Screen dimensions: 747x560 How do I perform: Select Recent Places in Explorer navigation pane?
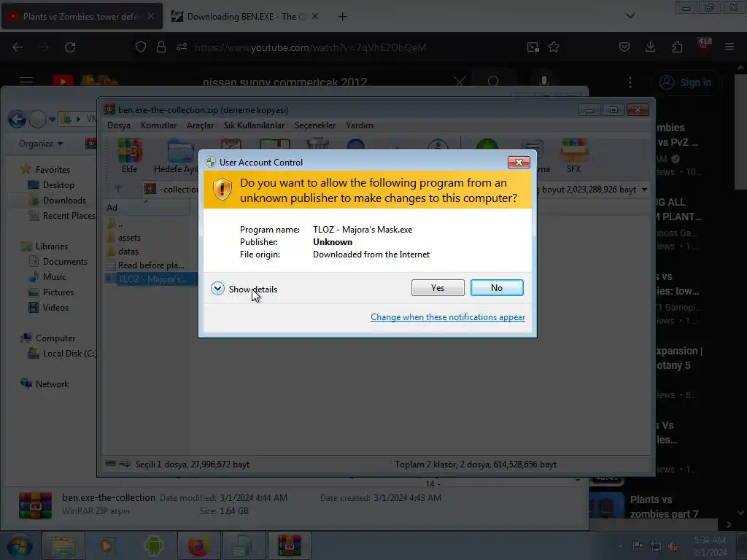click(62, 216)
